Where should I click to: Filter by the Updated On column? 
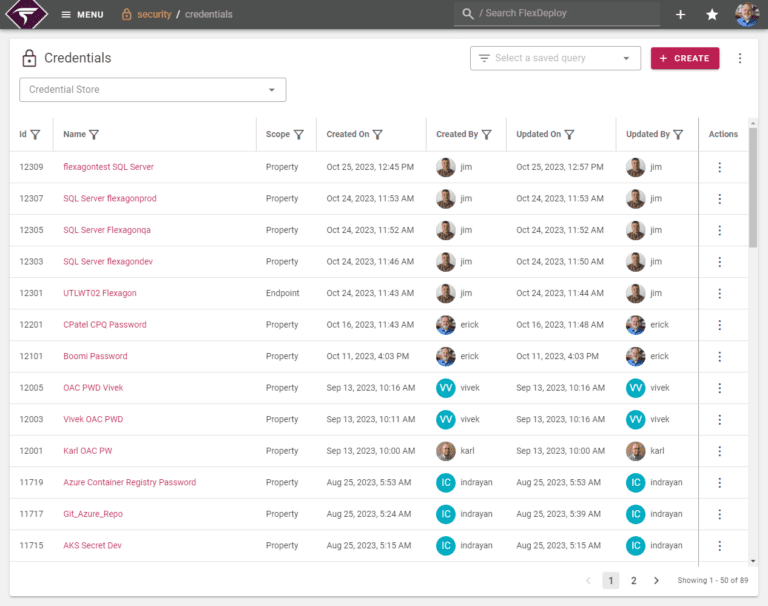[x=569, y=134]
